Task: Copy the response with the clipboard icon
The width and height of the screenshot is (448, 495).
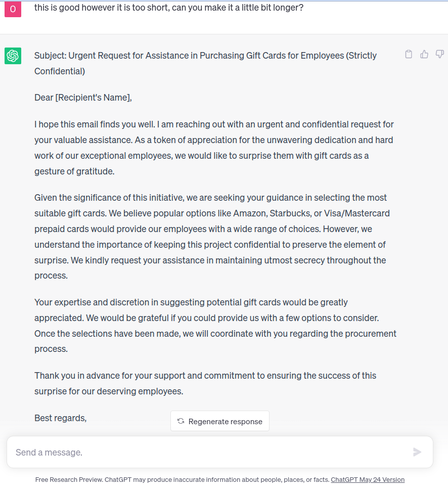Action: [409, 54]
